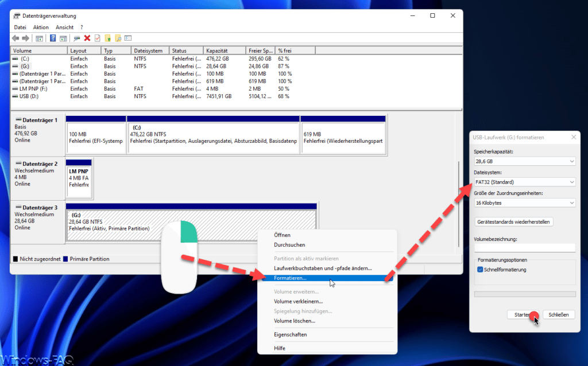Click the FAT file system cell
Image resolution: width=588 pixels, height=366 pixels.
pyautogui.click(x=139, y=89)
